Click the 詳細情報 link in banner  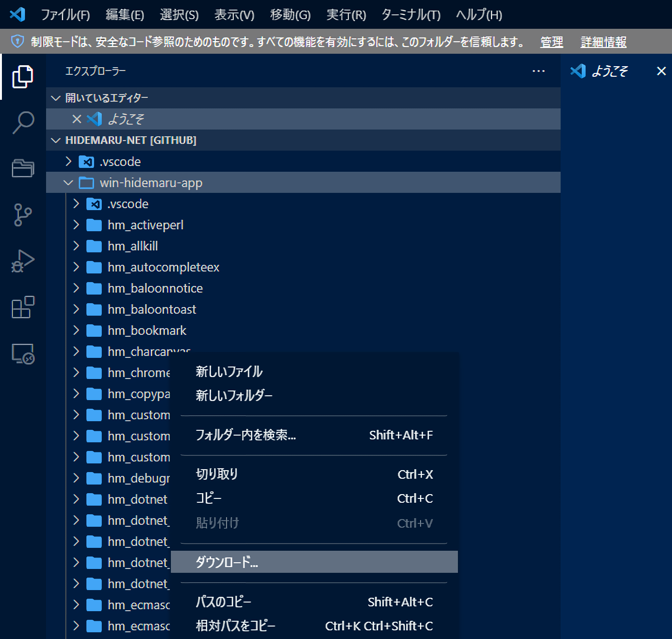pos(603,42)
